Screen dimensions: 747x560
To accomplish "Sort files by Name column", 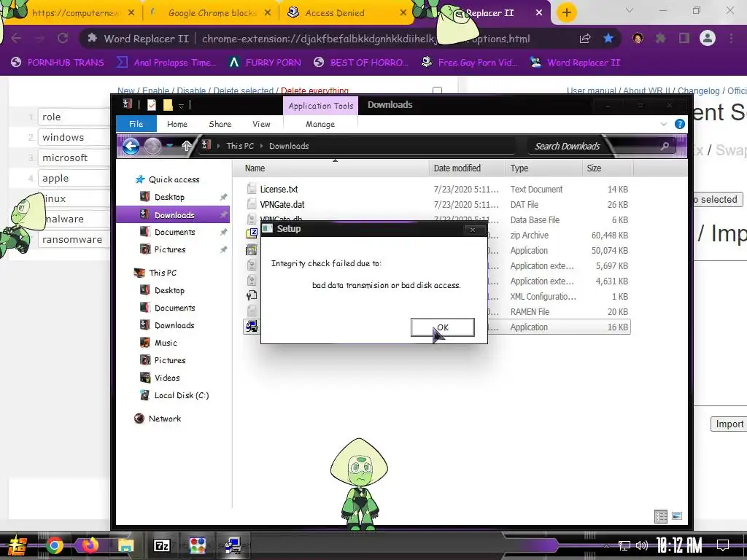I will tap(255, 168).
